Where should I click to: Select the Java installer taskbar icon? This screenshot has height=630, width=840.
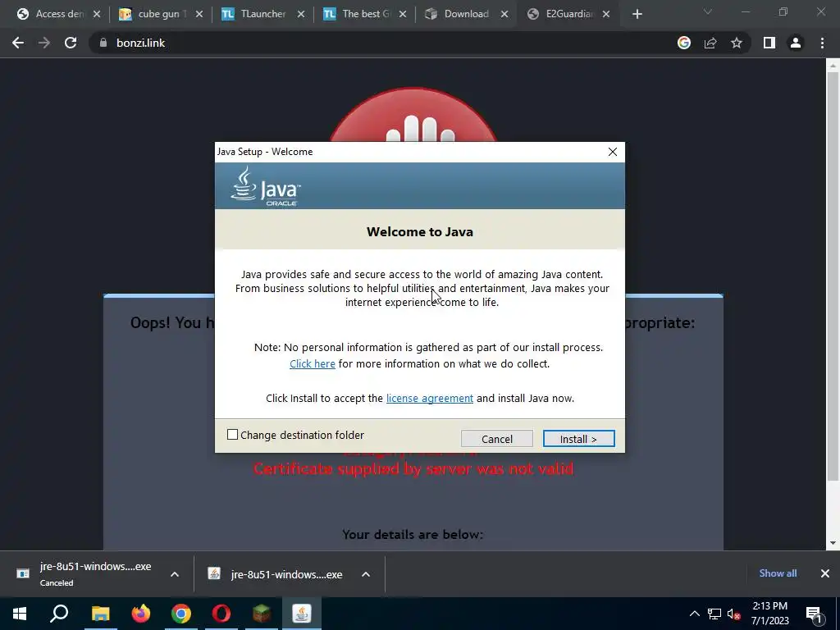pyautogui.click(x=302, y=614)
